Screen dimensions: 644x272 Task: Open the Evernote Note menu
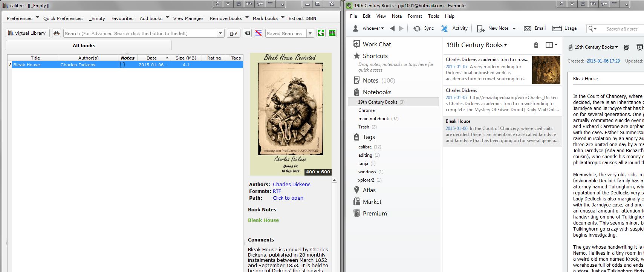(x=397, y=16)
